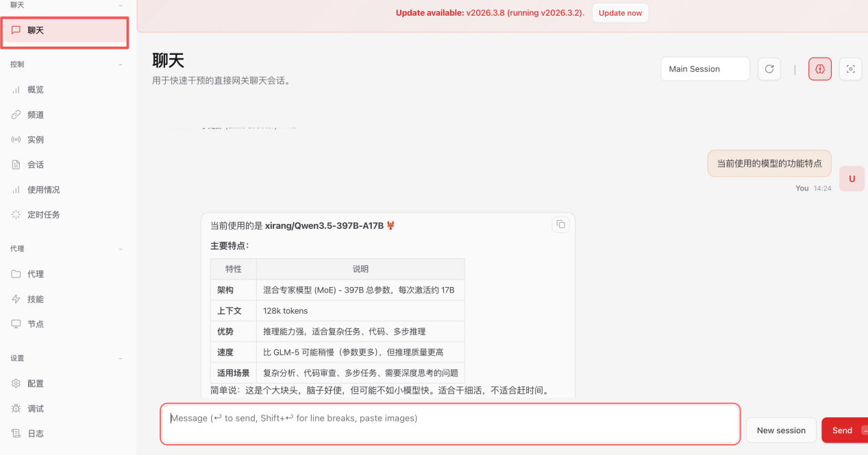Screen dimensions: 868x455
Task: Open 概览 from the sidebar
Action: pyautogui.click(x=35, y=90)
